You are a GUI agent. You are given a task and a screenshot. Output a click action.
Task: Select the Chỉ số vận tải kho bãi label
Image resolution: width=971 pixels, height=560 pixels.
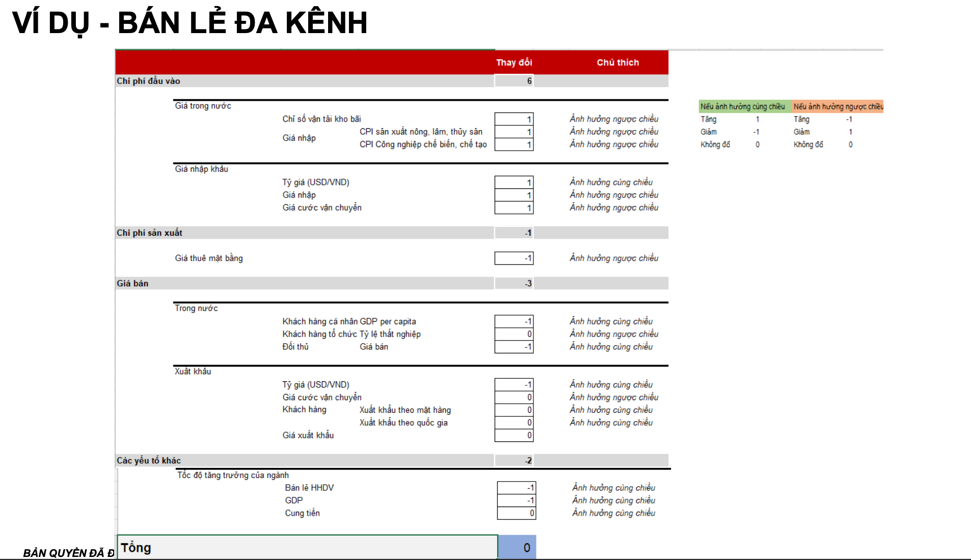click(x=321, y=119)
